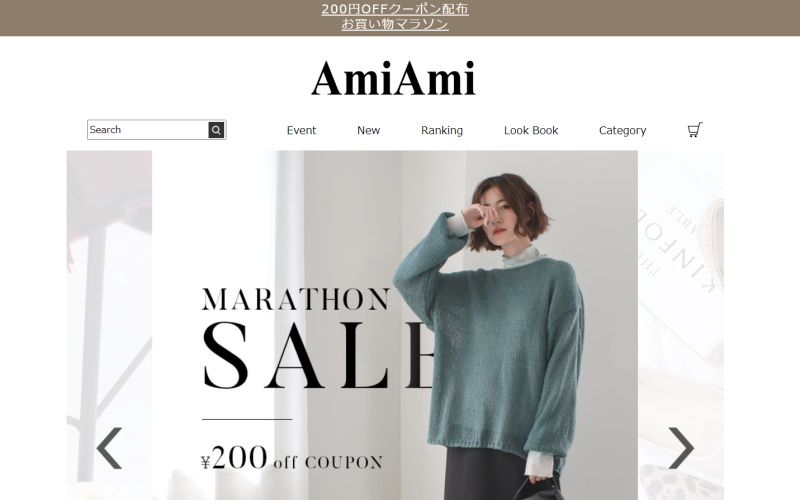Open the お買い物マラソン announcement link
Screen dimensions: 800x500
(395, 24)
